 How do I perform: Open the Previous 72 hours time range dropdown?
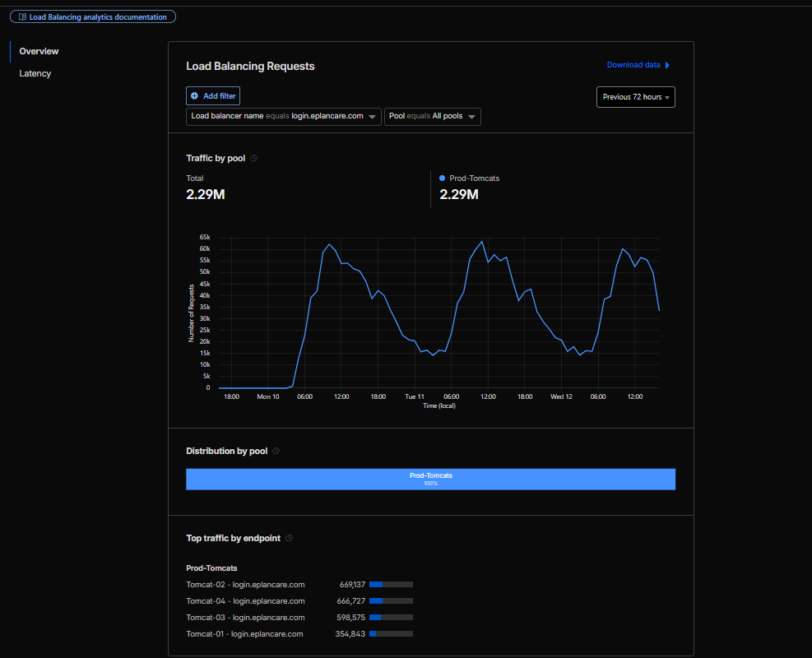[635, 97]
